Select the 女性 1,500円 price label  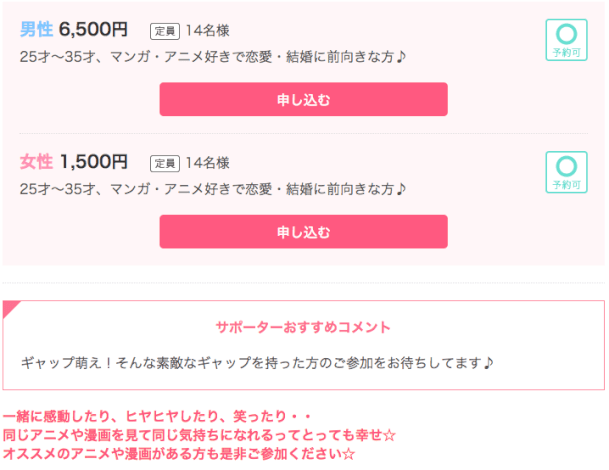(74, 162)
